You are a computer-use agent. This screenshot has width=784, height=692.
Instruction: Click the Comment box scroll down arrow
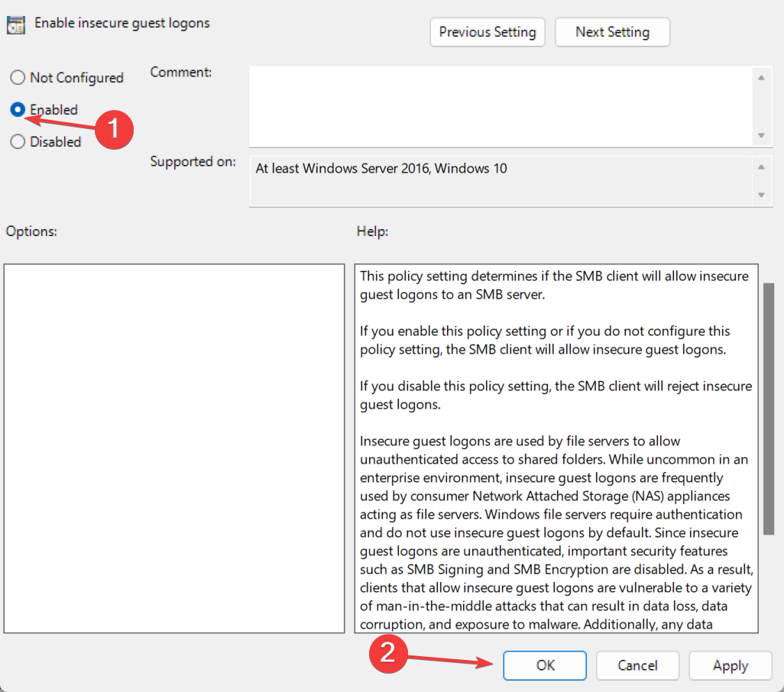[x=760, y=135]
